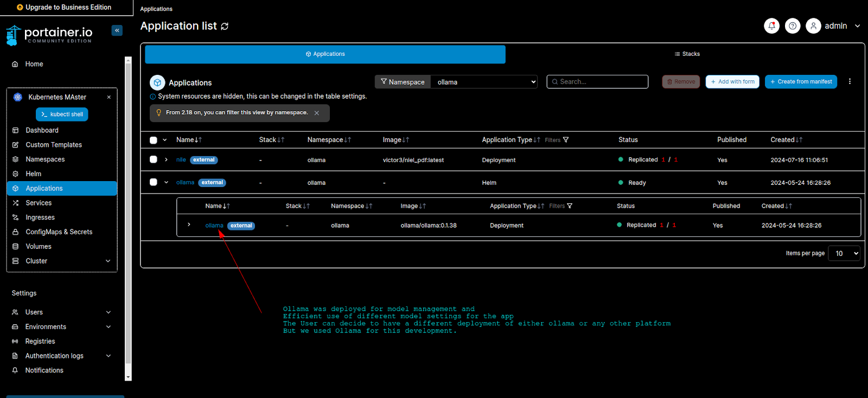Open table settings via the three-dot icon
This screenshot has width=868, height=398.
pyautogui.click(x=850, y=81)
